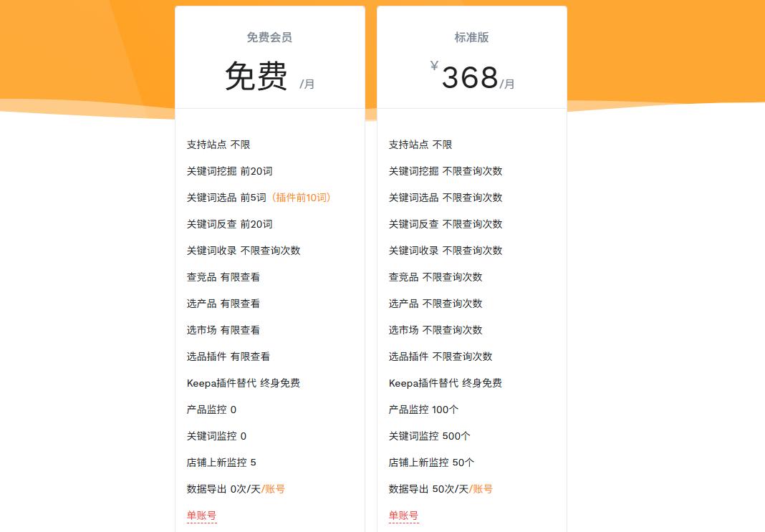Image resolution: width=765 pixels, height=532 pixels.
Task: Click the 插件前10词 note in the free plan
Action: (x=300, y=198)
